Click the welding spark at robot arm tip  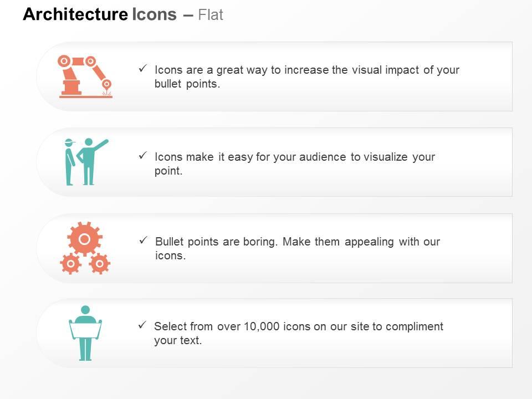pyautogui.click(x=107, y=93)
